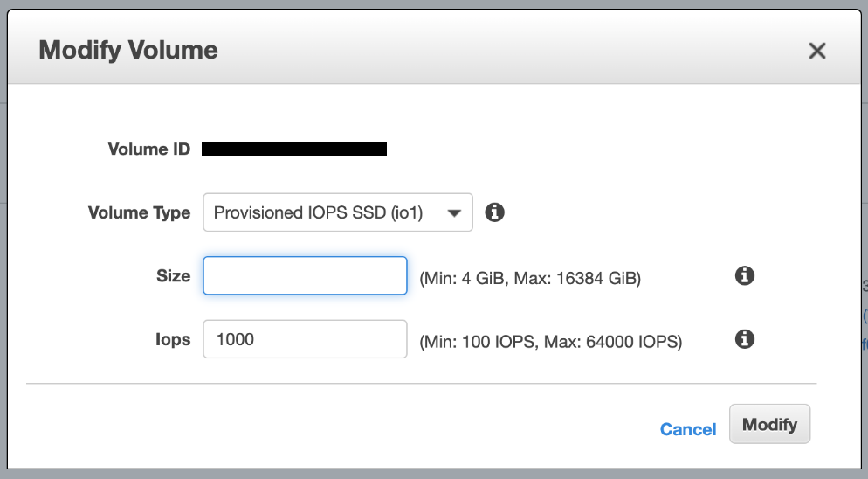Close the Modify Volume dialog with X
The image size is (868, 479).
817,51
